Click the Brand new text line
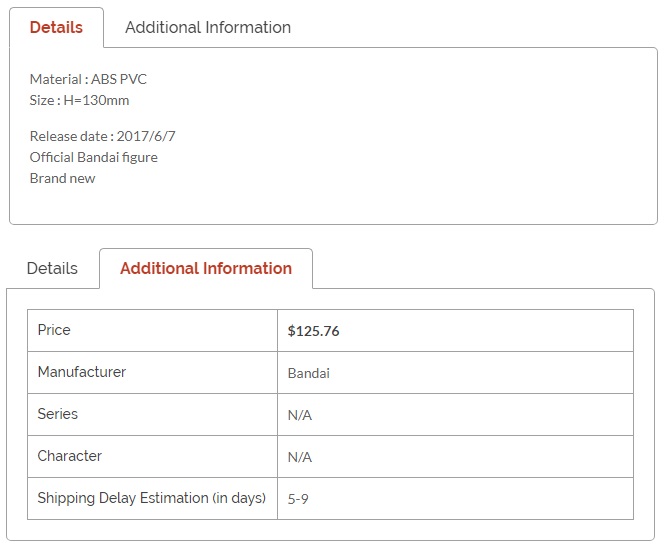 tap(63, 179)
